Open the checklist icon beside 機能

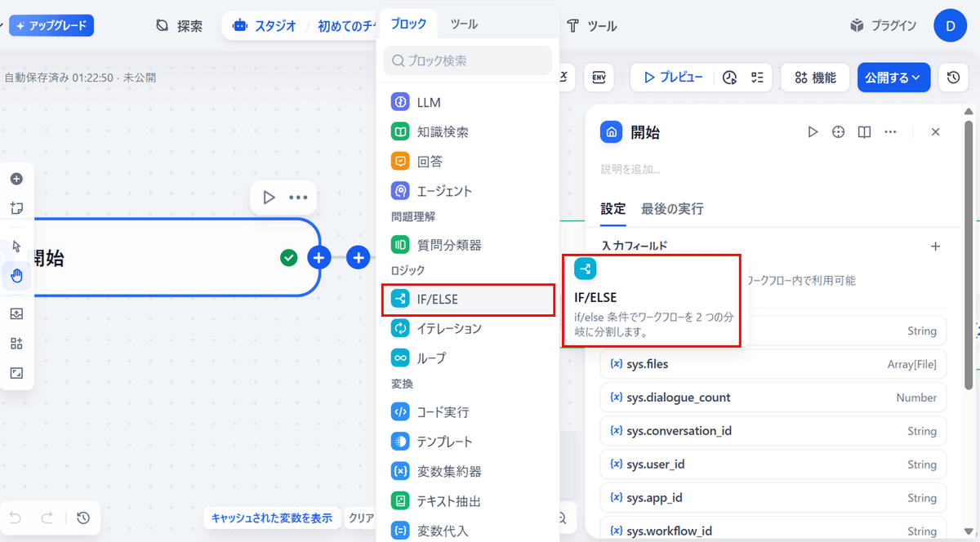[757, 78]
